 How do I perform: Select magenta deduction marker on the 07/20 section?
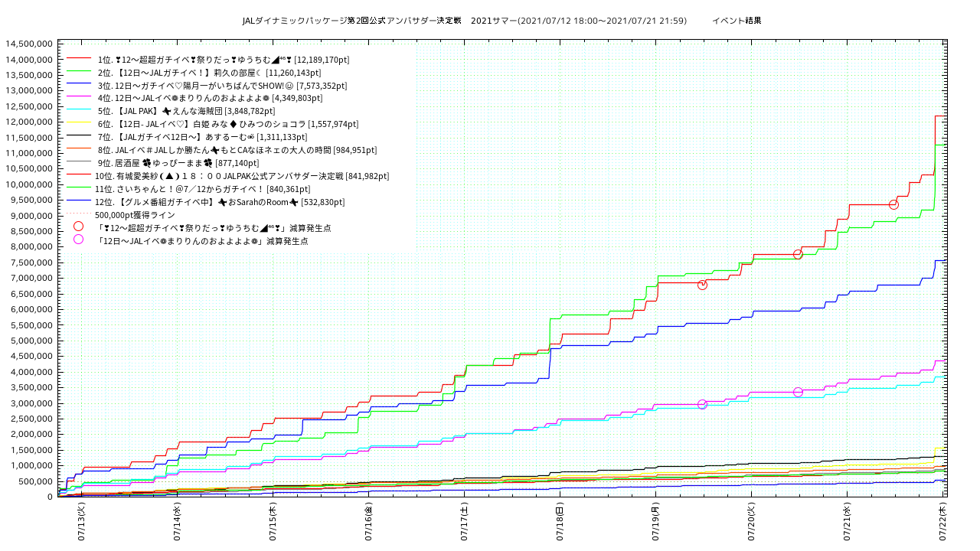(x=798, y=392)
